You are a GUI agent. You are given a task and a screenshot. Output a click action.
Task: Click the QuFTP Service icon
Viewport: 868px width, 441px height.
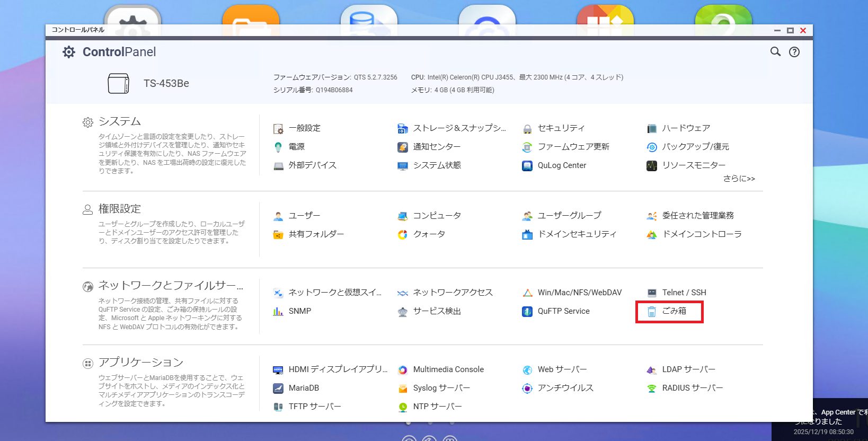pos(527,312)
